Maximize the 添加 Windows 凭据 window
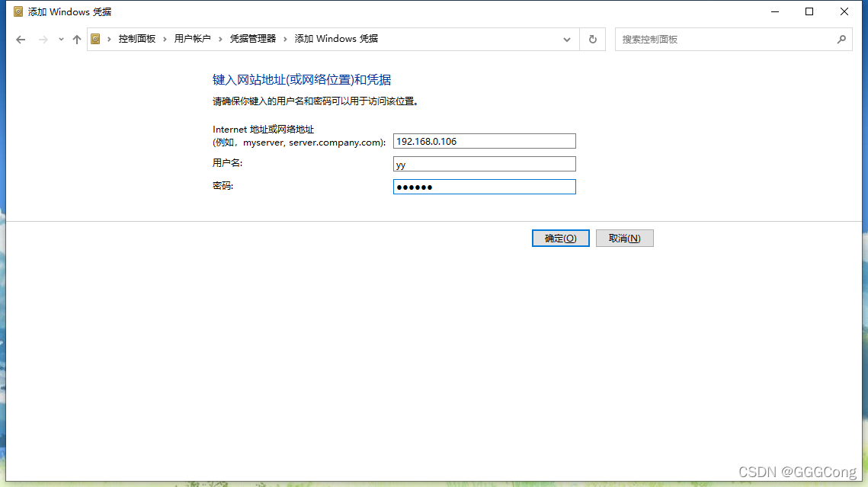Screen dimensions: 868x487 809,11
